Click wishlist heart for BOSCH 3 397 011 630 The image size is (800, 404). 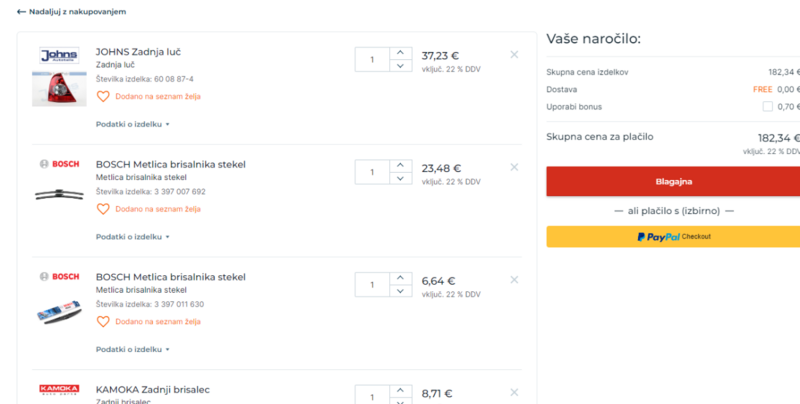pos(103,322)
